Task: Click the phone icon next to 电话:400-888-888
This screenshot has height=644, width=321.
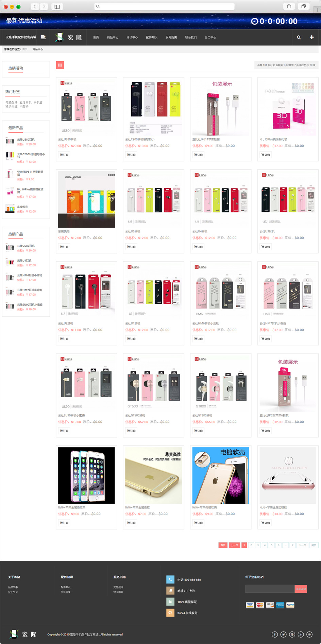Action: (170, 580)
